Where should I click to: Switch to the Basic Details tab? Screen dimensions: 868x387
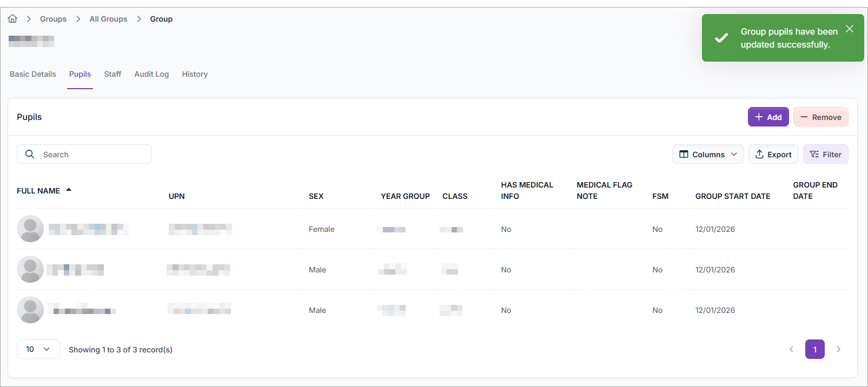(x=33, y=74)
